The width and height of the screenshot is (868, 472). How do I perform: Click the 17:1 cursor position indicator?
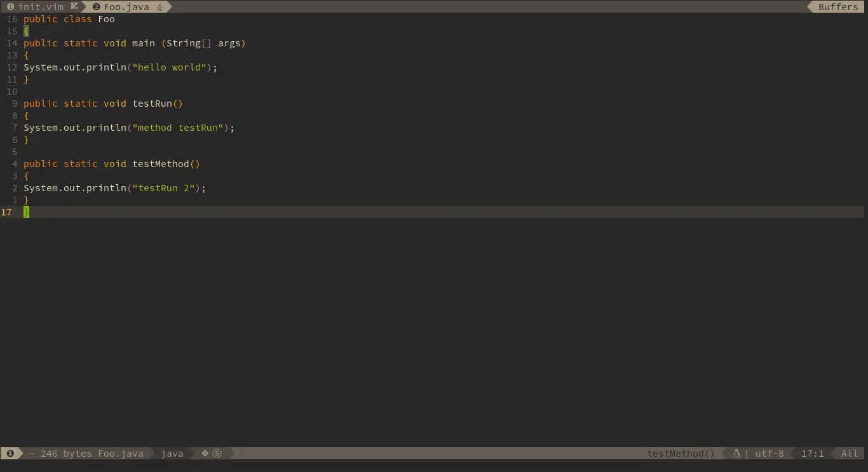pyautogui.click(x=813, y=453)
